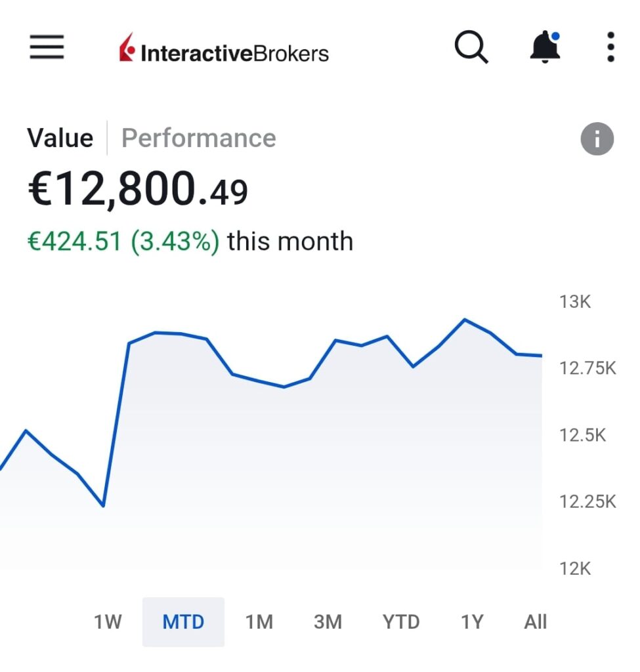The image size is (640, 672).
Task: Select the 1M time range
Action: coord(259,621)
